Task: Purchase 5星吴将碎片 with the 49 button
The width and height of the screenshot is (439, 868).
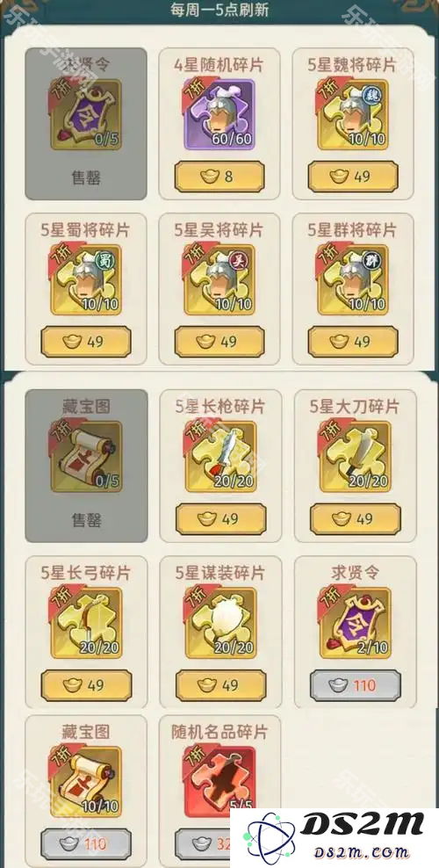Action: (219, 342)
